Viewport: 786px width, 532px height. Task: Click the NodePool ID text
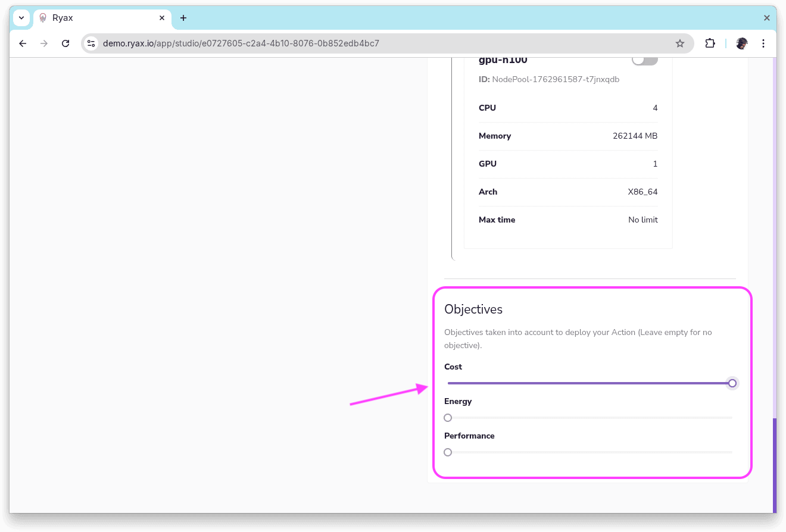[549, 79]
